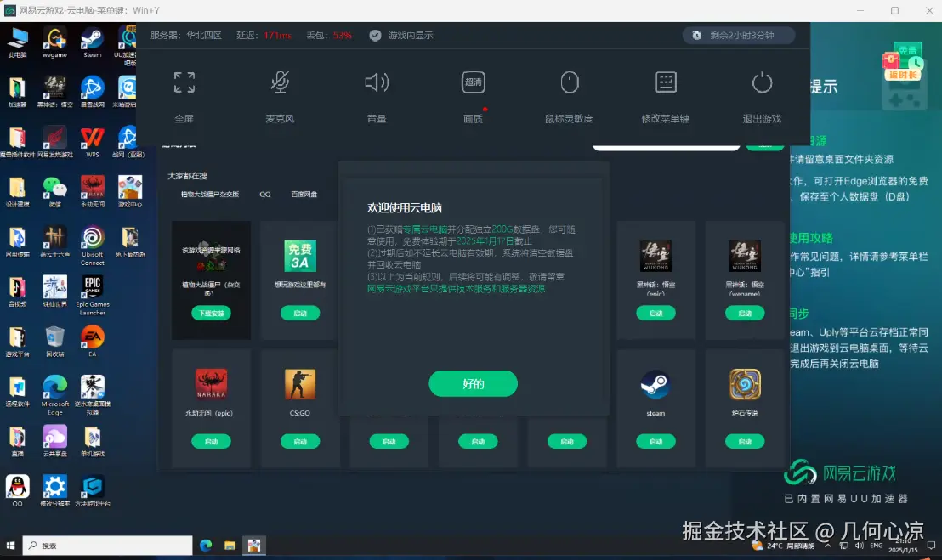Click the 退出游戏 power icon
Image resolution: width=942 pixels, height=560 pixels.
point(762,82)
